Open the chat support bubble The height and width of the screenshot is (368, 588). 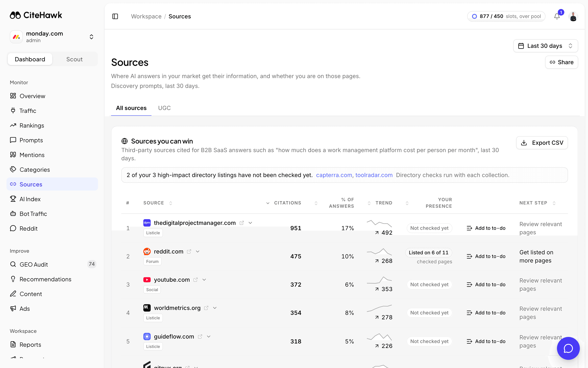tap(568, 348)
